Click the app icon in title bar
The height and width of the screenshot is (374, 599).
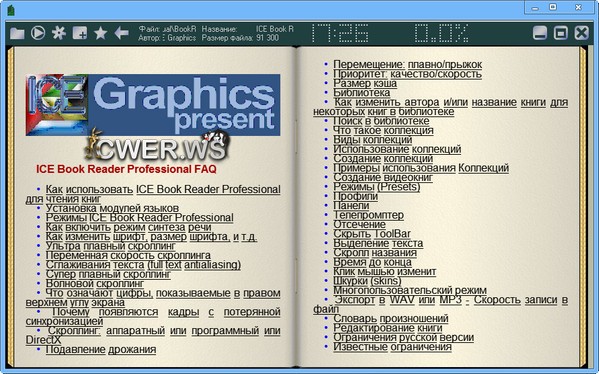11,10
